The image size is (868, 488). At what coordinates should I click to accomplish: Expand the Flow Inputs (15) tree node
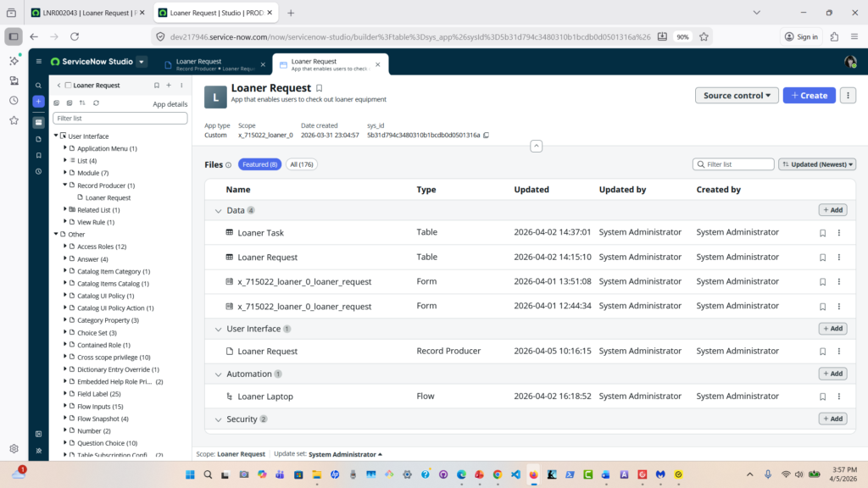coord(65,407)
